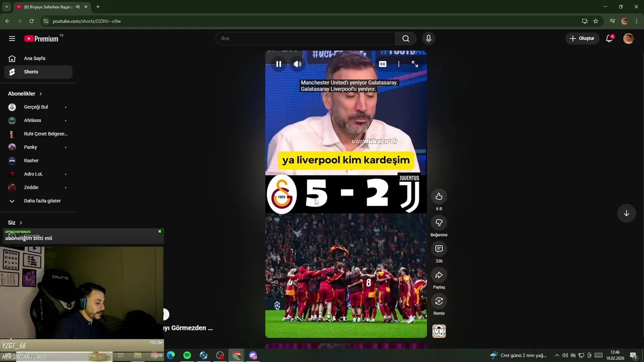644x362 pixels.
Task: Toggle closed captions on the Short
Action: tap(382, 64)
